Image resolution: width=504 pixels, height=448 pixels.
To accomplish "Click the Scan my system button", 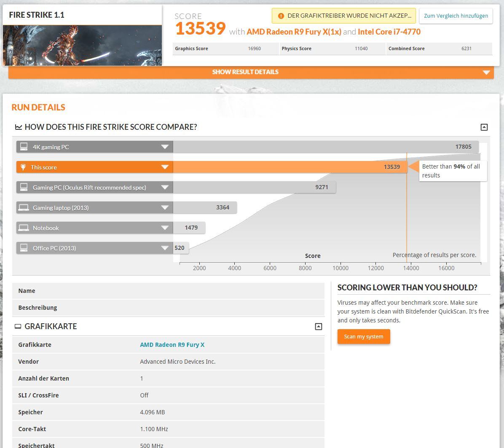I will point(364,336).
